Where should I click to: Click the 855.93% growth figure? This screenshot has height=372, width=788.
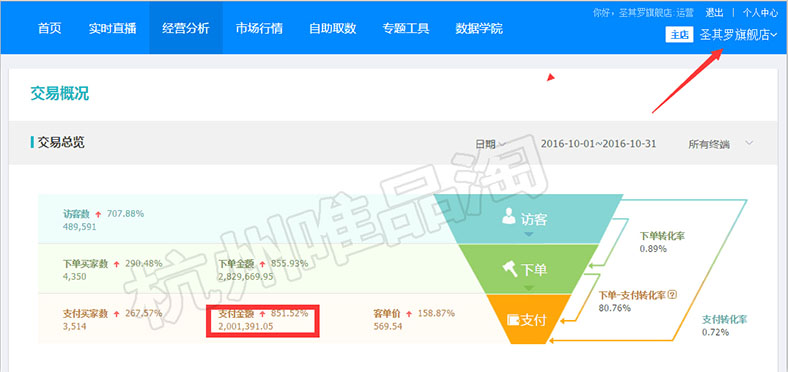(289, 263)
